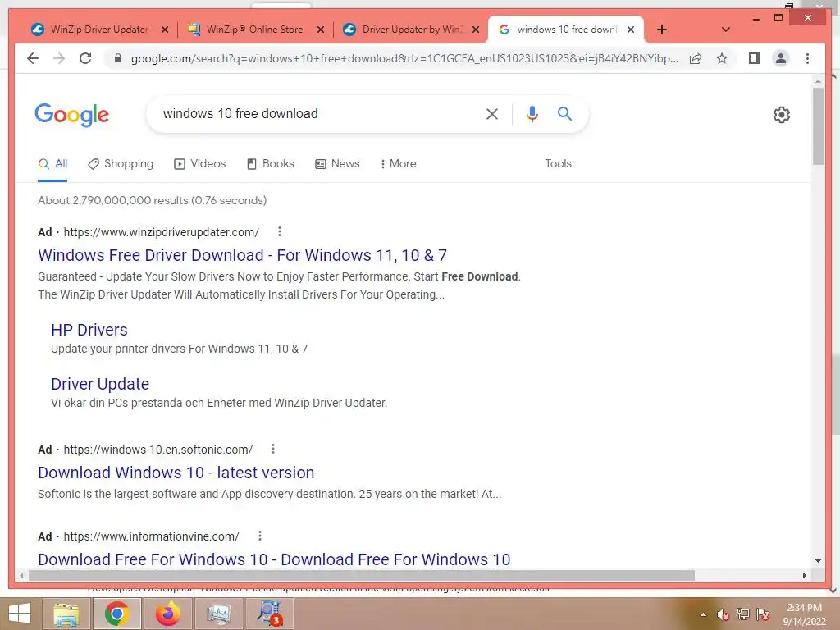This screenshot has height=630, width=840.
Task: Open the taskbar clock showing 2:34 PM
Action: [804, 614]
